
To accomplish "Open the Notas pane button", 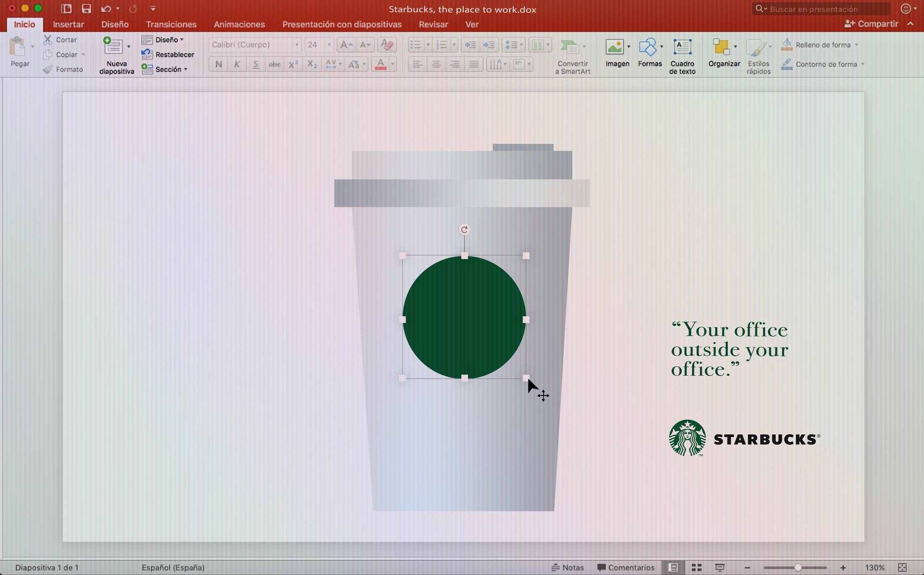I will click(568, 567).
